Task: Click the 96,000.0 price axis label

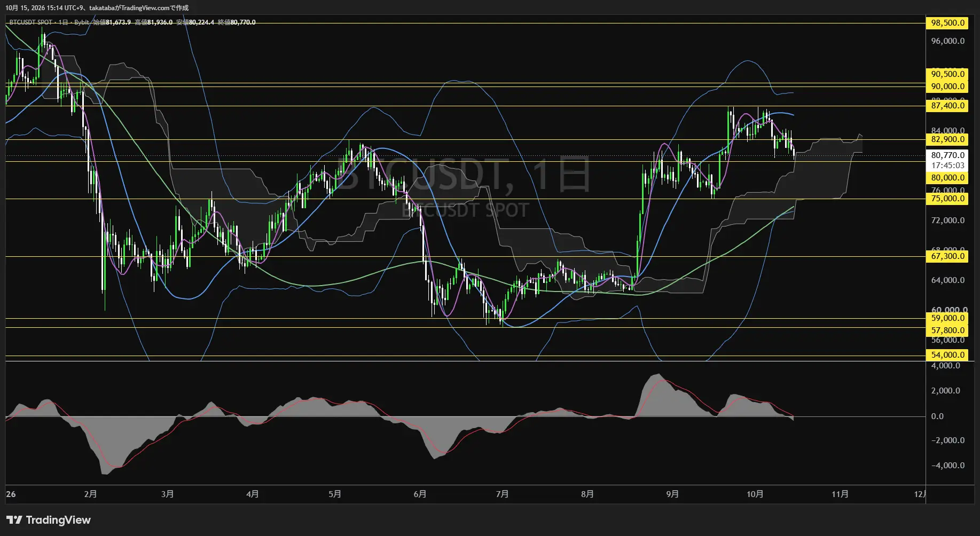Action: 948,41
